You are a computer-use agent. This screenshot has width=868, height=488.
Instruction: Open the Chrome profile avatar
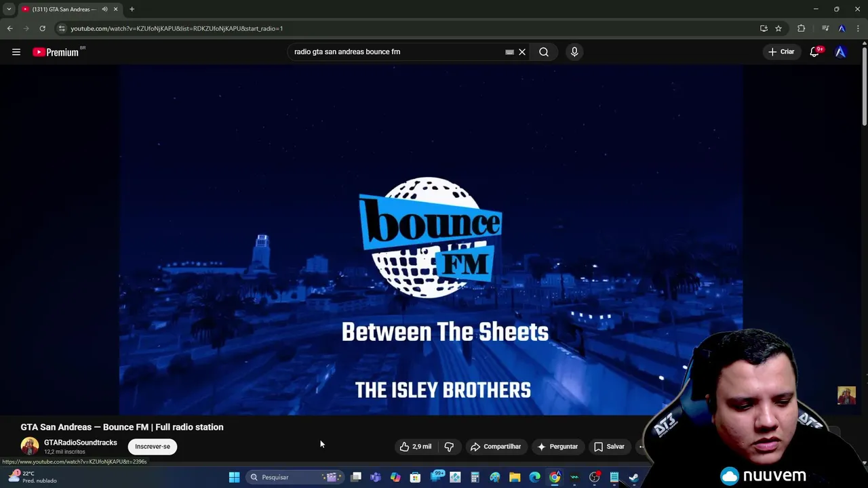click(842, 28)
